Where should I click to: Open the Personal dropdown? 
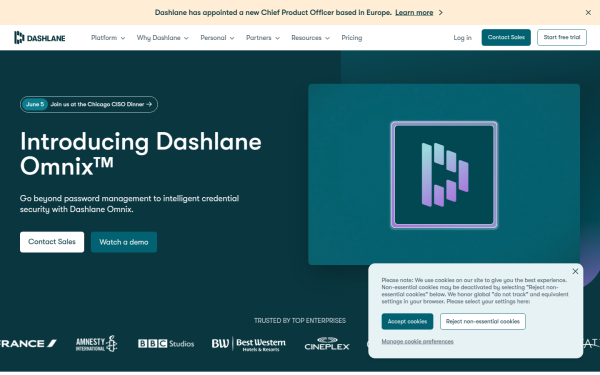[217, 38]
